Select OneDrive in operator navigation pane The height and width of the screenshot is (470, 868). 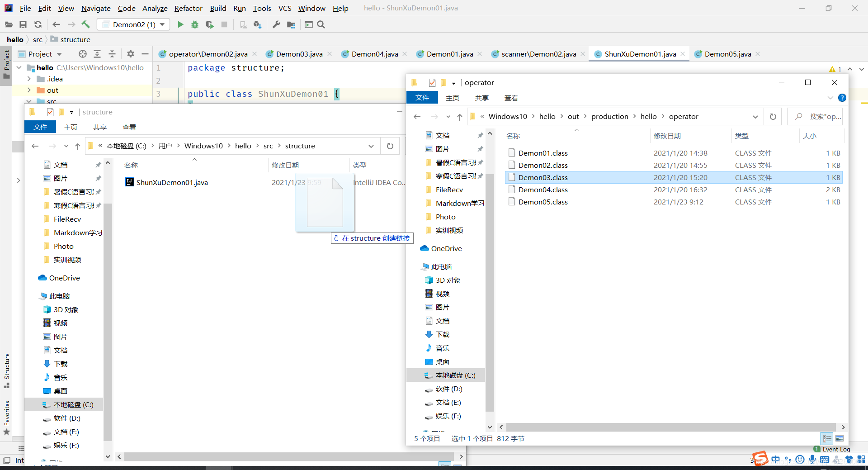point(446,248)
